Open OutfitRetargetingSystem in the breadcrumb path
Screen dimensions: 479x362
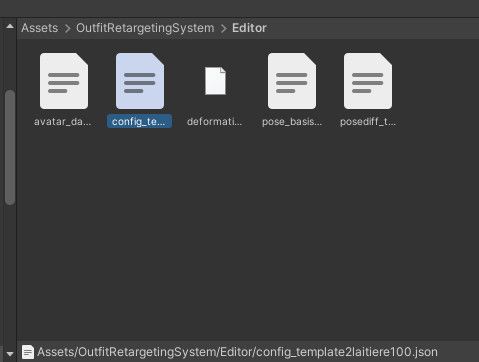(x=145, y=28)
